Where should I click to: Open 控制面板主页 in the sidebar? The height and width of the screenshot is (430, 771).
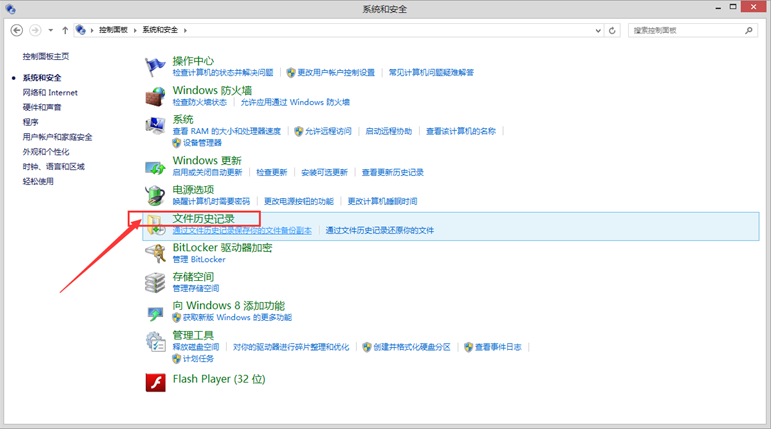pyautogui.click(x=46, y=57)
